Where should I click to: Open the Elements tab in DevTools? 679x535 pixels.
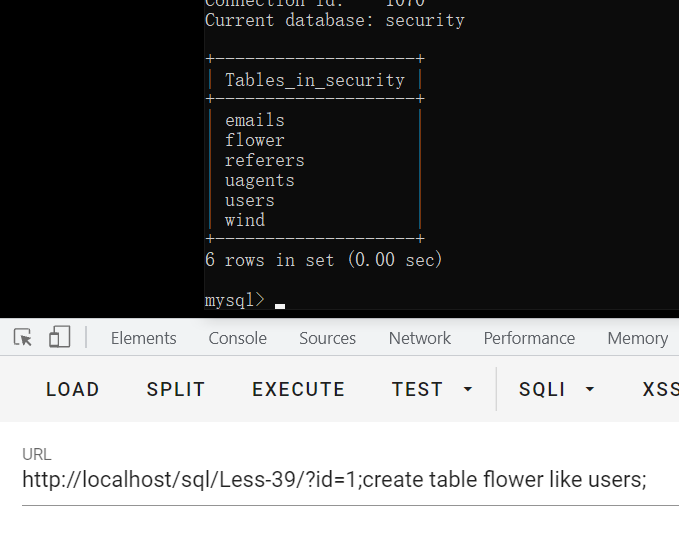point(143,338)
